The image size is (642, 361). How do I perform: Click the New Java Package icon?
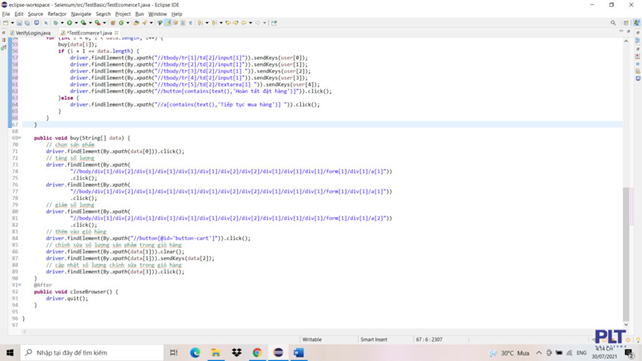point(113,23)
